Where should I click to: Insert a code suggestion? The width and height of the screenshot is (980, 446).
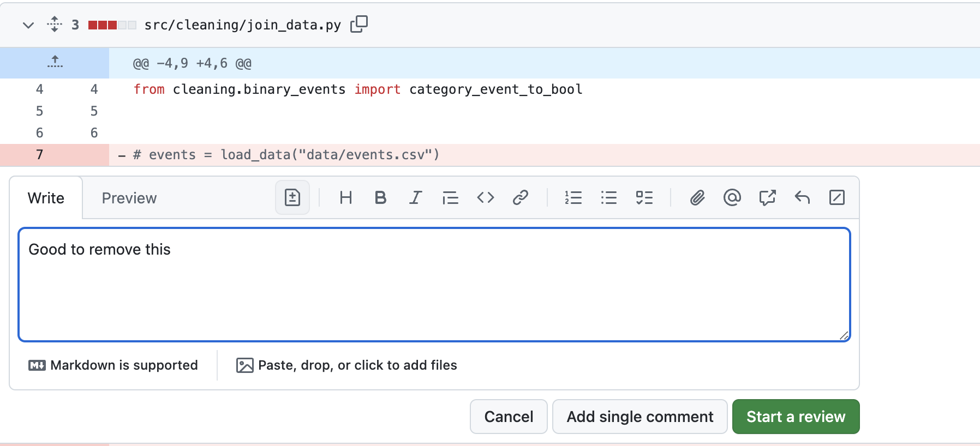(x=292, y=197)
